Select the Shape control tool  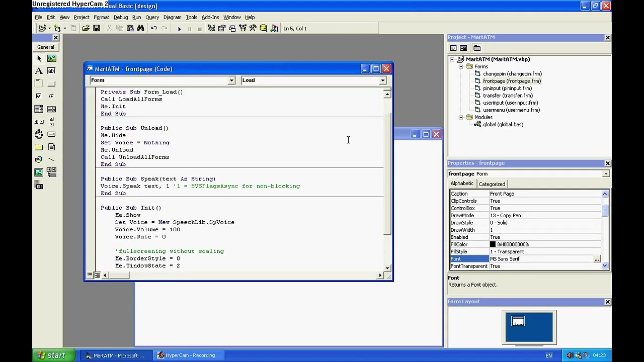tap(39, 160)
